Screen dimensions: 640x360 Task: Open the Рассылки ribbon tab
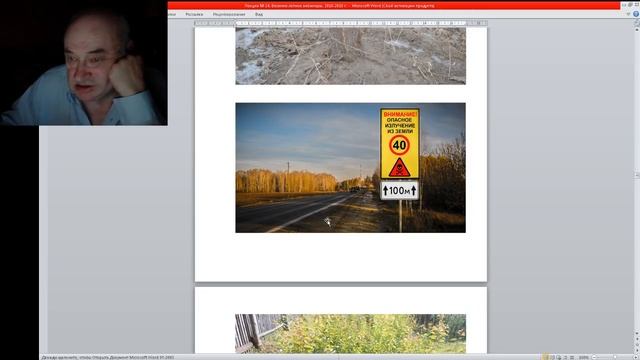click(x=194, y=14)
